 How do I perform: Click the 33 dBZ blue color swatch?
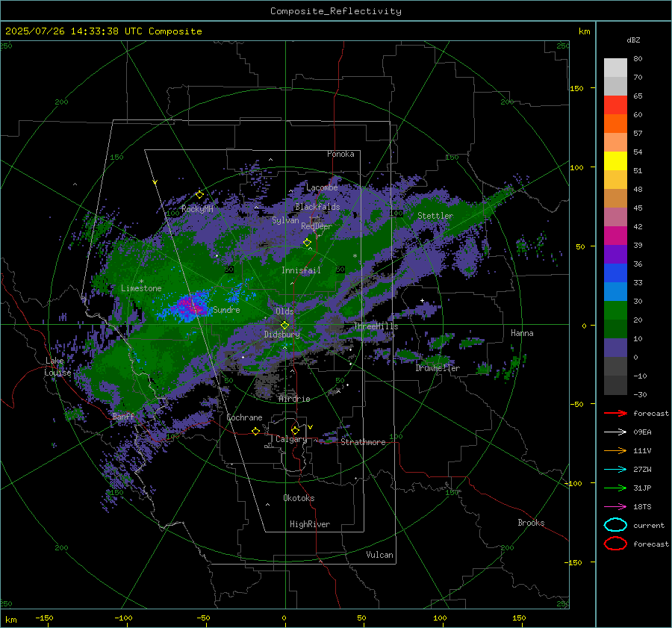tap(615, 273)
